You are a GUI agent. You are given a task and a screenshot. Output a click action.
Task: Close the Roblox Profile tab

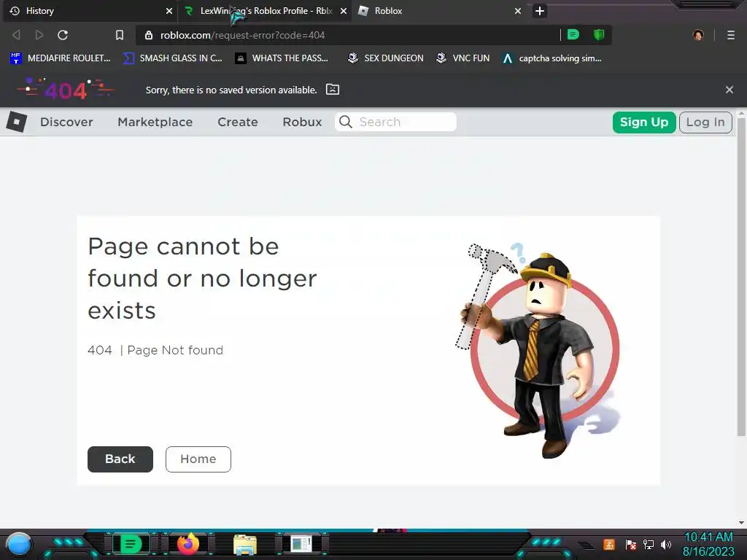[343, 10]
